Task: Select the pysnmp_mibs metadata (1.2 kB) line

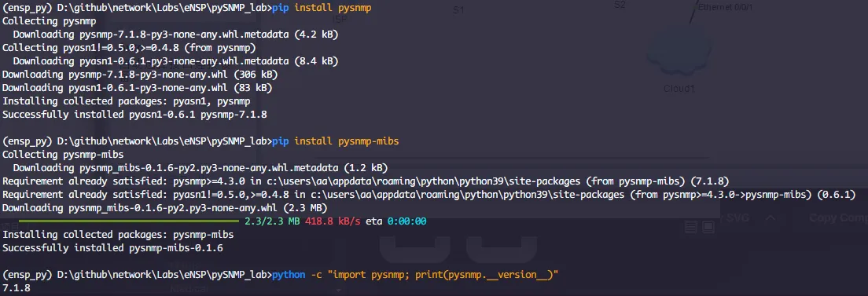Action: (200, 168)
